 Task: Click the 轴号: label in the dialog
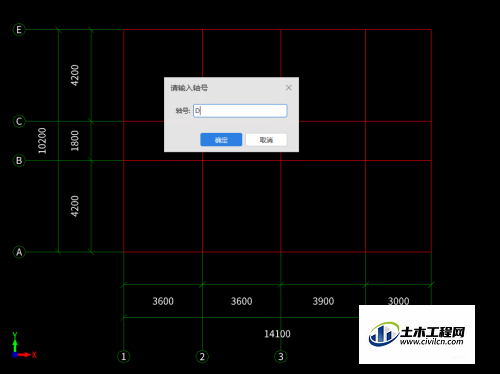tap(183, 111)
